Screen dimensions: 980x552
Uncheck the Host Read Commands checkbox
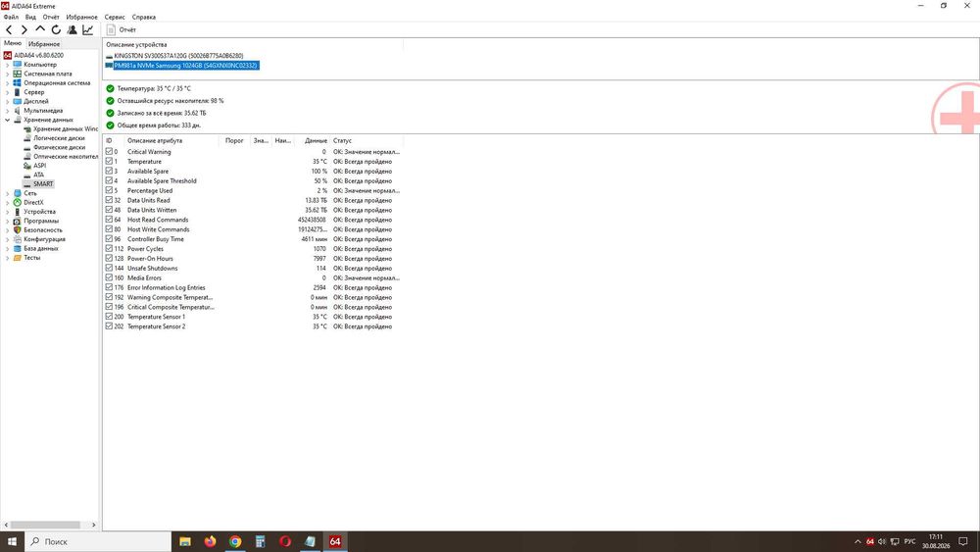click(x=110, y=220)
